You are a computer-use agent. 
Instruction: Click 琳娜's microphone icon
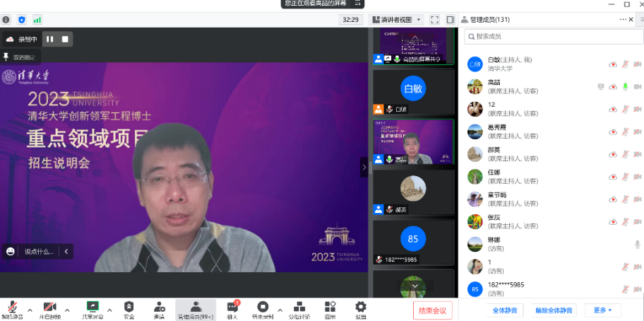[x=638, y=244]
